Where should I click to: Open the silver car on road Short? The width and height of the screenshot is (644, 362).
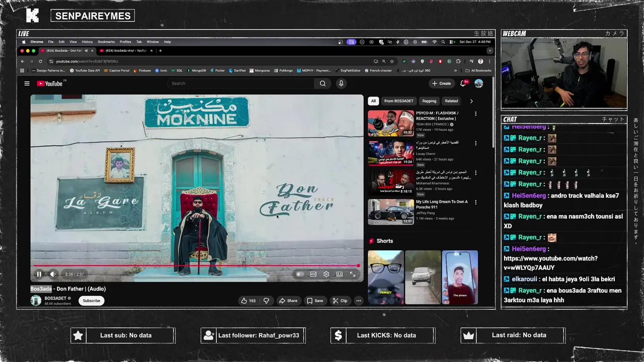pyautogui.click(x=423, y=278)
